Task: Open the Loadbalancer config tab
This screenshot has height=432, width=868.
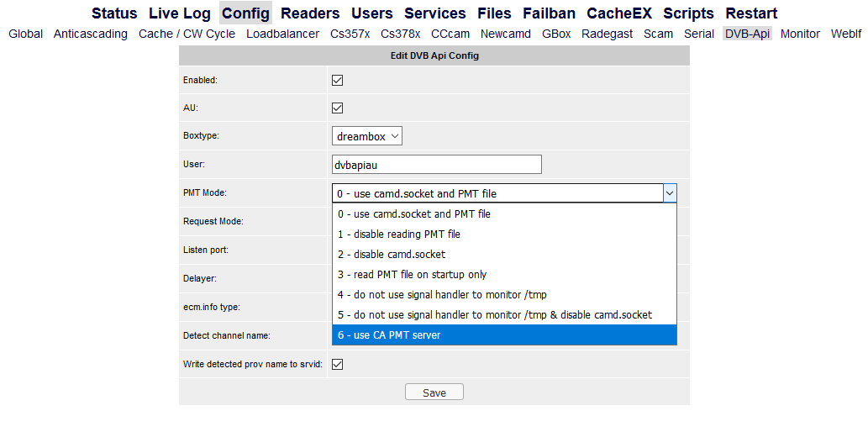Action: click(x=282, y=34)
